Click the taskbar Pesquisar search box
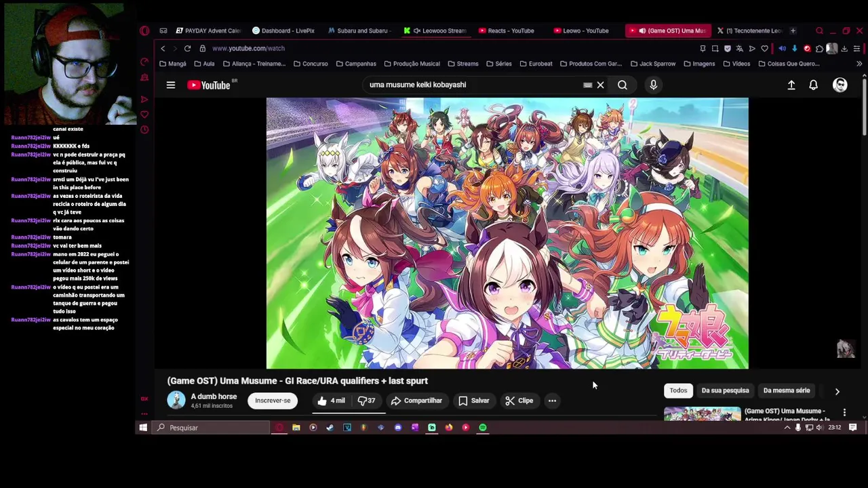 [210, 428]
